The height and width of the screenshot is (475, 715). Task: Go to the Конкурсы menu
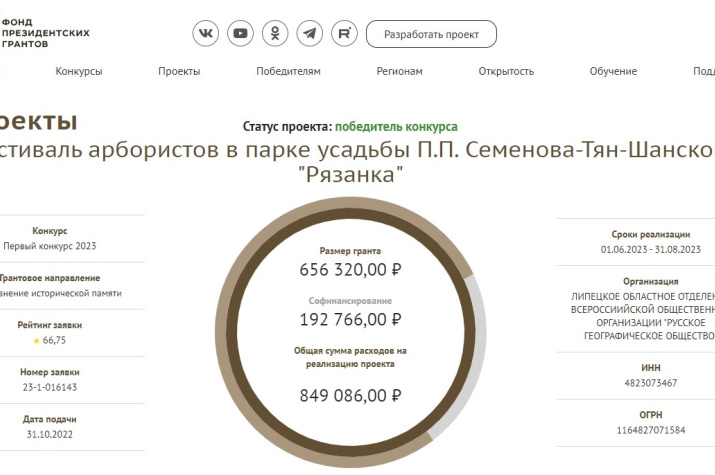(x=79, y=71)
